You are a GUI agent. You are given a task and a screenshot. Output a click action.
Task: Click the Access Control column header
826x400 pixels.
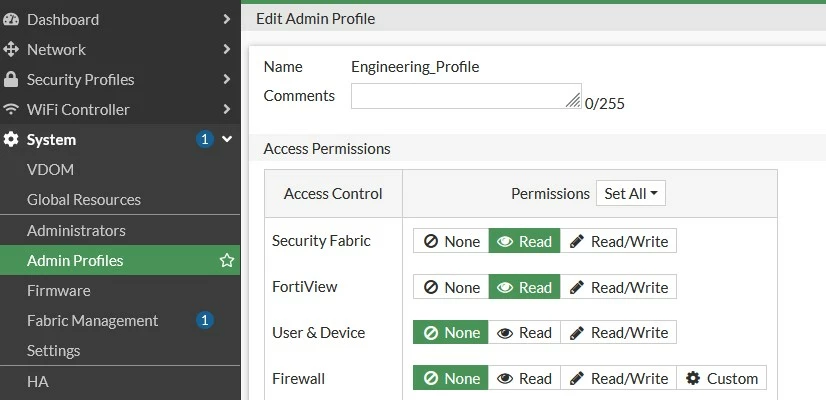point(333,193)
